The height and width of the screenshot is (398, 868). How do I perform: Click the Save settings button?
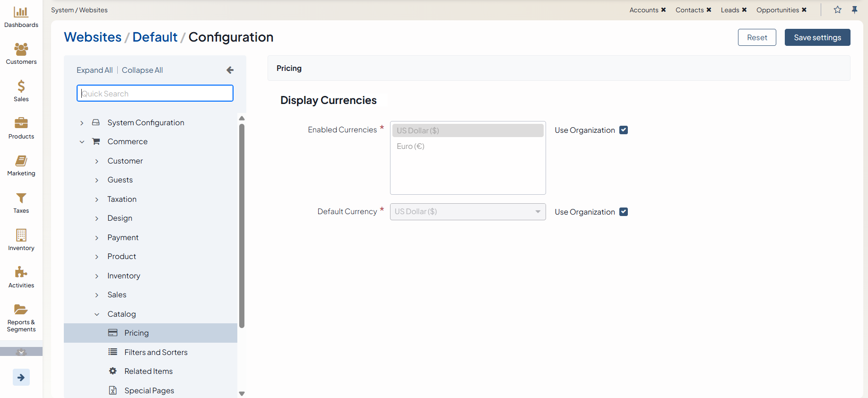pyautogui.click(x=817, y=37)
